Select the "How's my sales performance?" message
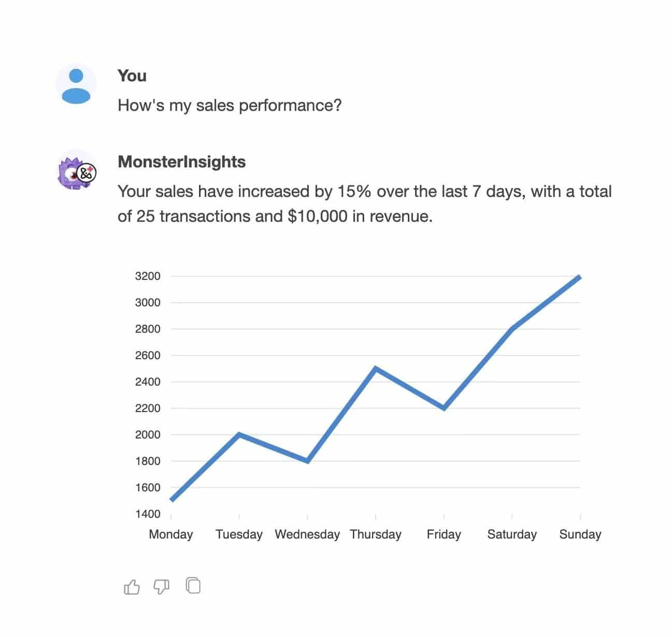Image resolution: width=672 pixels, height=637 pixels. [230, 105]
